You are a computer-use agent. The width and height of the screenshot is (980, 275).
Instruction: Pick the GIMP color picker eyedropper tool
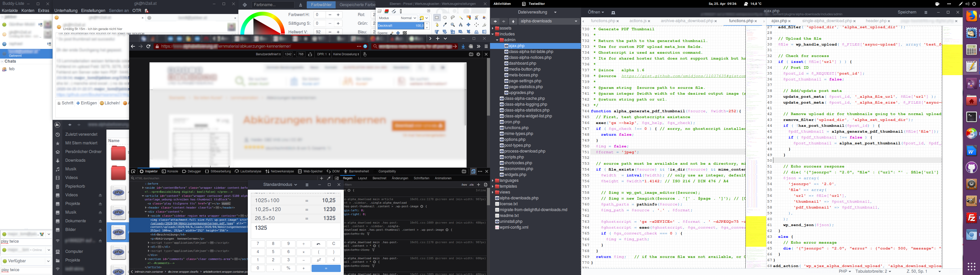click(445, 25)
